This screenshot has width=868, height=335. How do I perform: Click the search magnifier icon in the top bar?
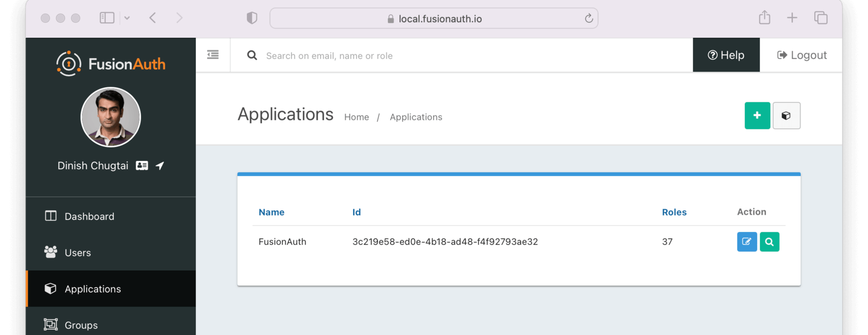(x=252, y=55)
